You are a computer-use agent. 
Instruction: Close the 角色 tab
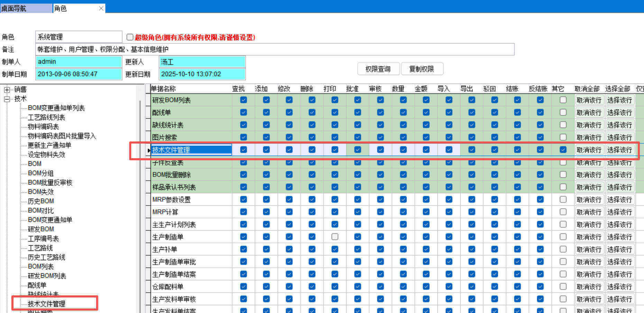101,8
